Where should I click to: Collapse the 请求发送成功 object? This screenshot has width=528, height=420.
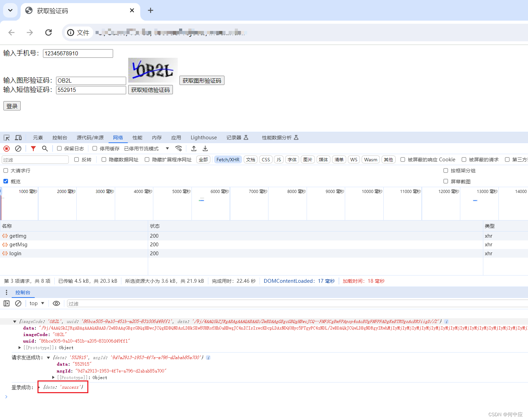[x=48, y=358]
